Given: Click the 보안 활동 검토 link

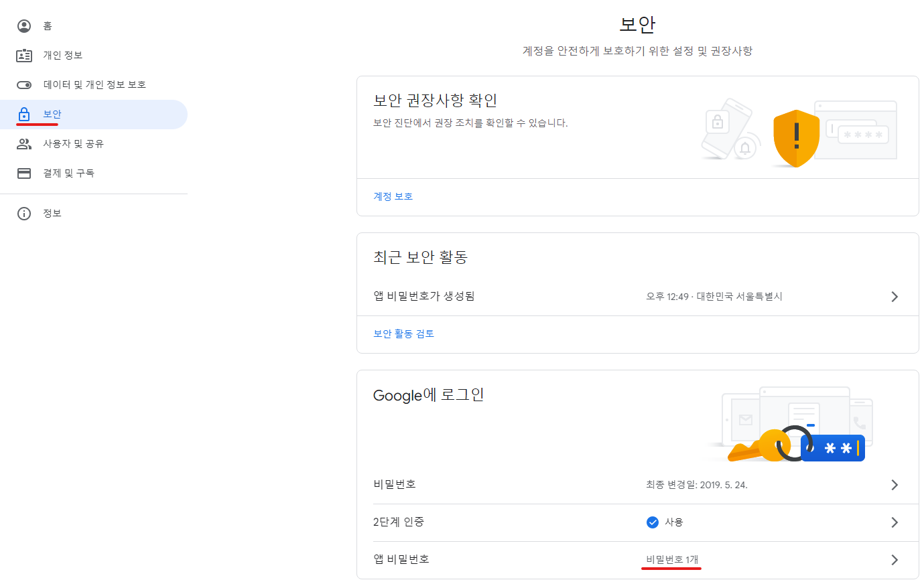Looking at the screenshot, I should click(x=404, y=334).
